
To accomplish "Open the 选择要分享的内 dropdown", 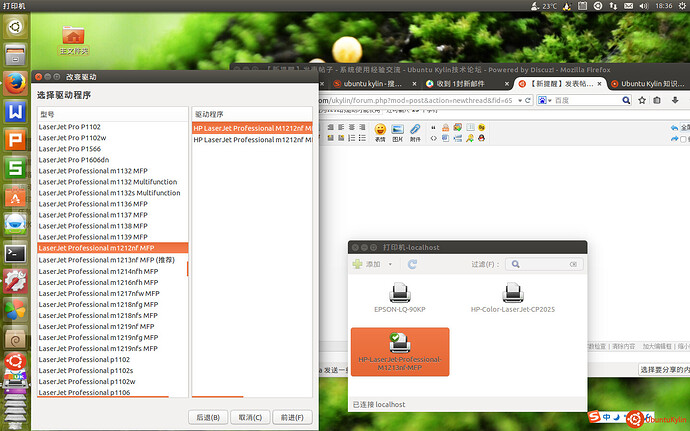I will tap(664, 369).
